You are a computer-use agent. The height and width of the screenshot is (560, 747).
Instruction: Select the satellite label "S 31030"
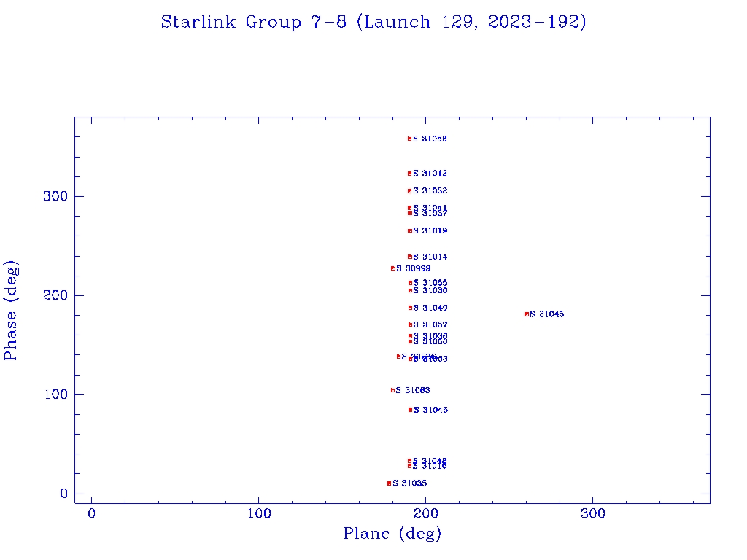coord(430,290)
